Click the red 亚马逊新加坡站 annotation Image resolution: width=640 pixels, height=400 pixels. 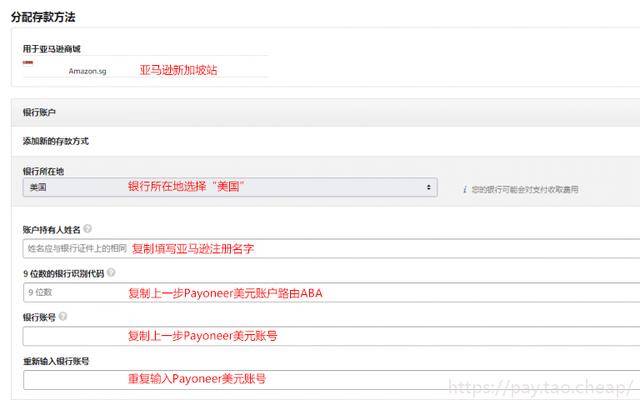(x=178, y=70)
